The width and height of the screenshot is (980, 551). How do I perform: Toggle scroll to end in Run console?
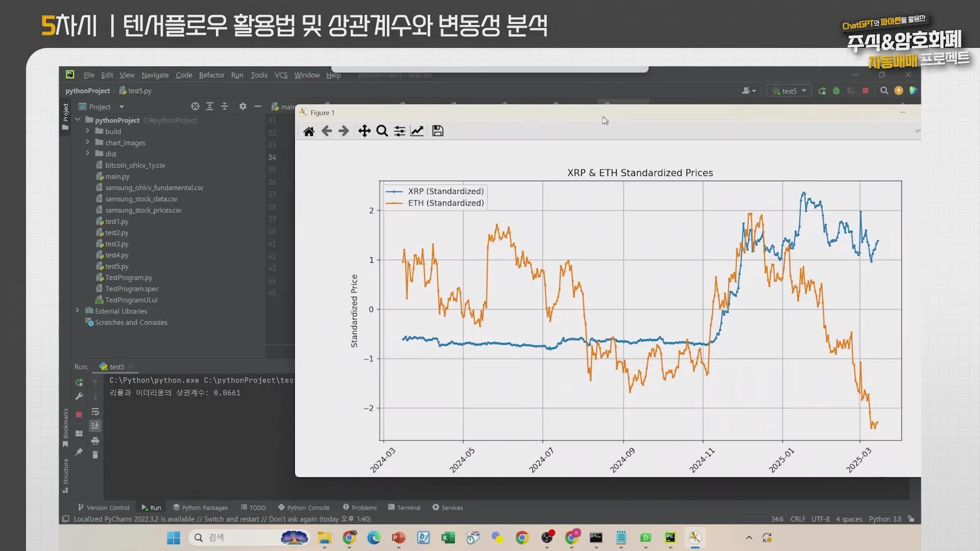click(95, 425)
